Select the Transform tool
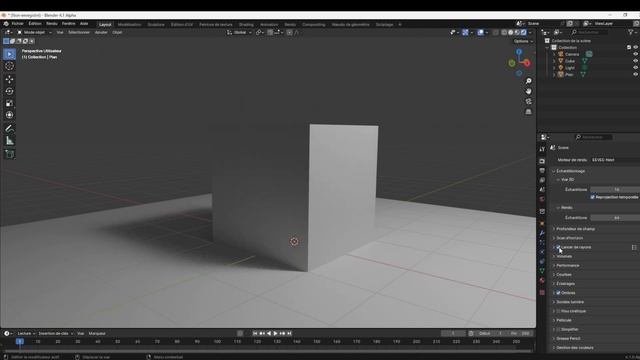 point(9,115)
